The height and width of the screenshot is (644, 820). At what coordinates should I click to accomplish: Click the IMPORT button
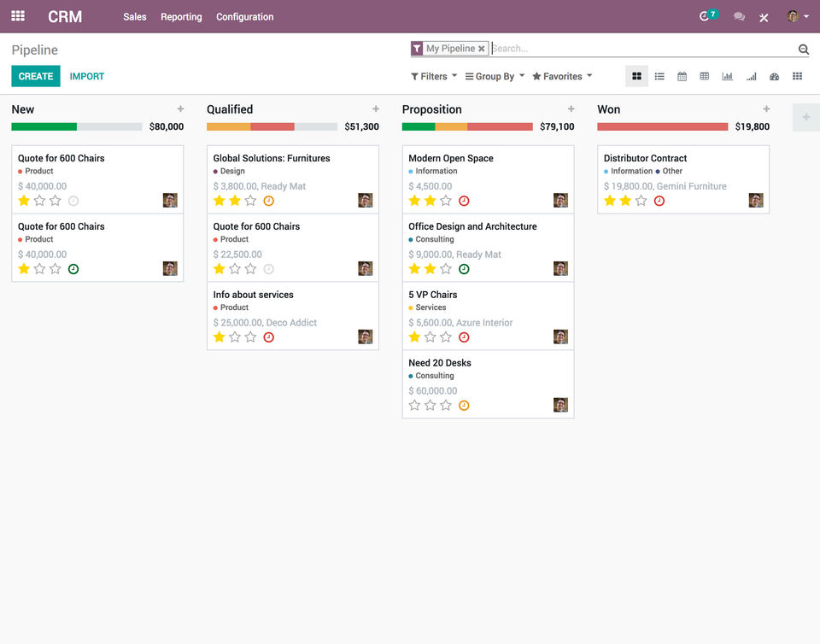pos(87,76)
